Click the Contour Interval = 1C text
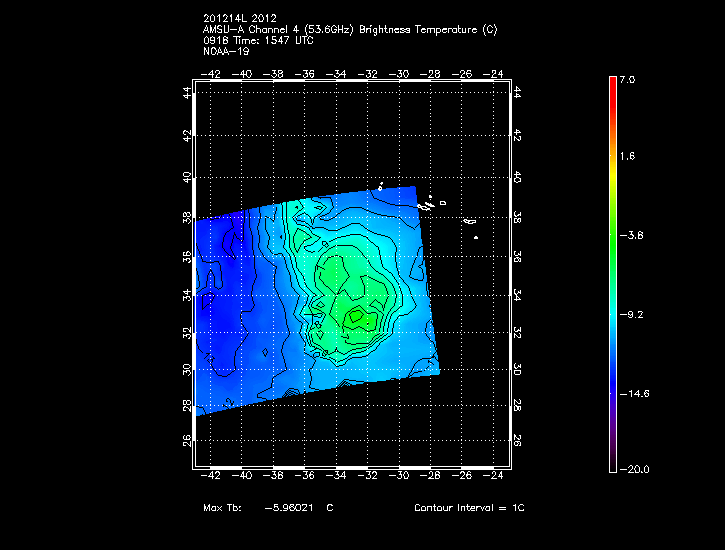This screenshot has height=550, width=725. (x=469, y=508)
